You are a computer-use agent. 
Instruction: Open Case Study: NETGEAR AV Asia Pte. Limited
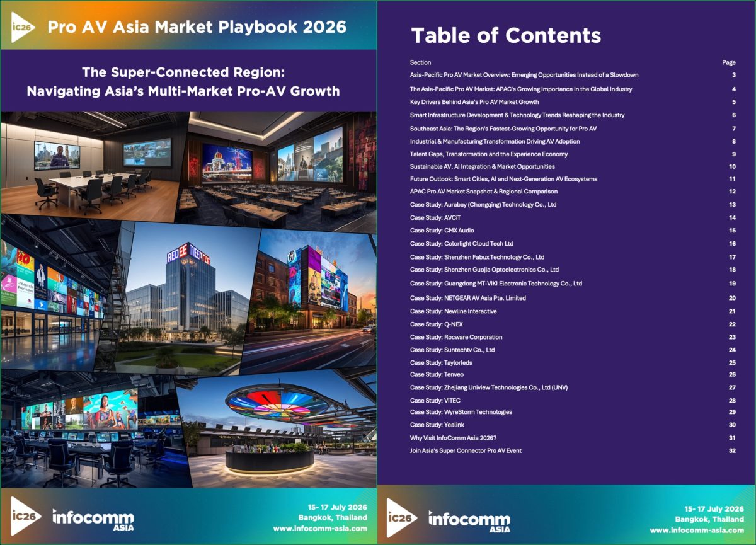468,298
